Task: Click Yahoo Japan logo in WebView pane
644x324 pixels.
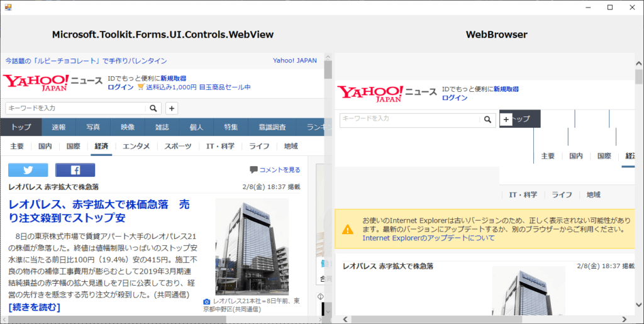Action: coord(36,82)
